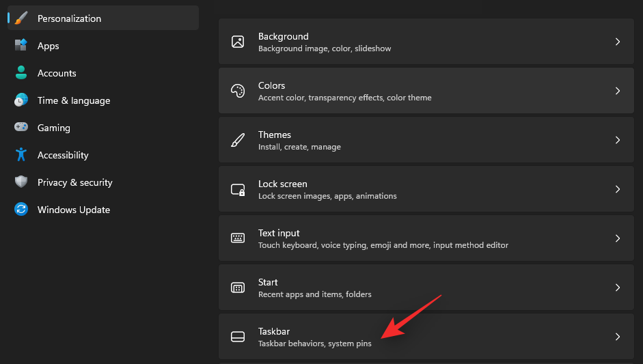
Task: Click the Accessibility person icon in sidebar
Action: click(x=21, y=155)
